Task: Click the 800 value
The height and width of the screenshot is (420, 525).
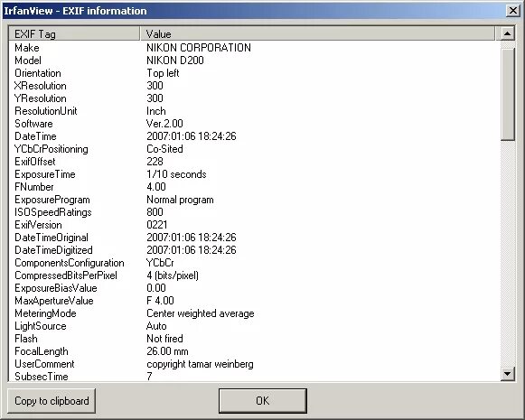Action: (155, 212)
